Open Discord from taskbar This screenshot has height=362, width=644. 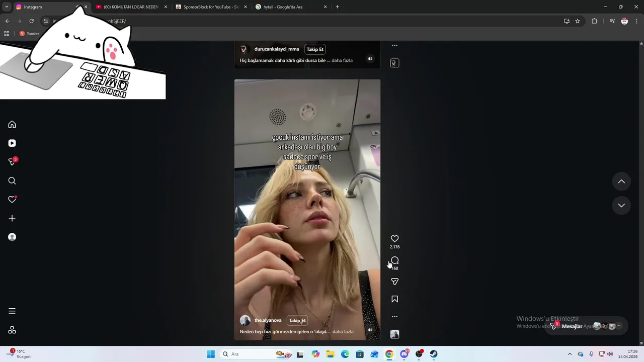(x=404, y=354)
